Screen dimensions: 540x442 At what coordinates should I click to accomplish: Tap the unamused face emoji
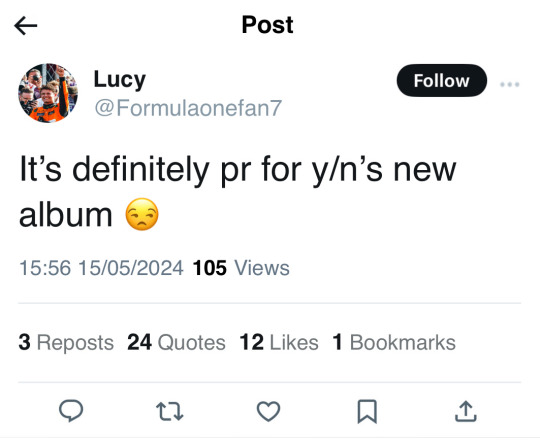pyautogui.click(x=142, y=214)
